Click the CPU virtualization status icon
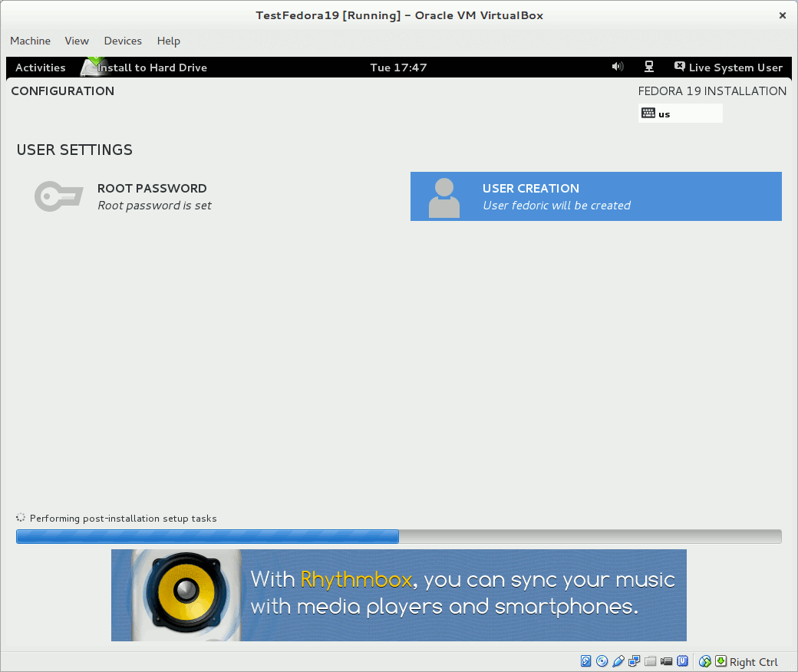798x672 pixels. coord(682,661)
